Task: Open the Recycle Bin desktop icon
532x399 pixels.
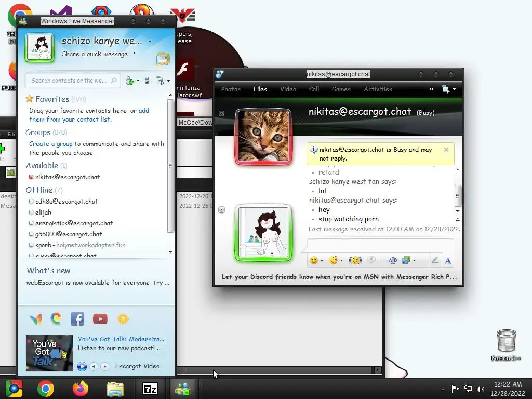Action: pyautogui.click(x=506, y=345)
